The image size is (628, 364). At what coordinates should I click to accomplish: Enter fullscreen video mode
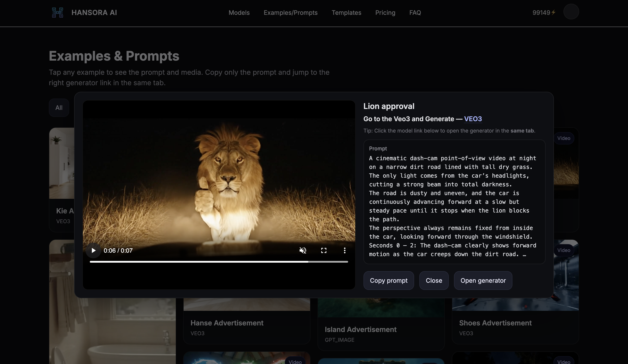coord(323,250)
